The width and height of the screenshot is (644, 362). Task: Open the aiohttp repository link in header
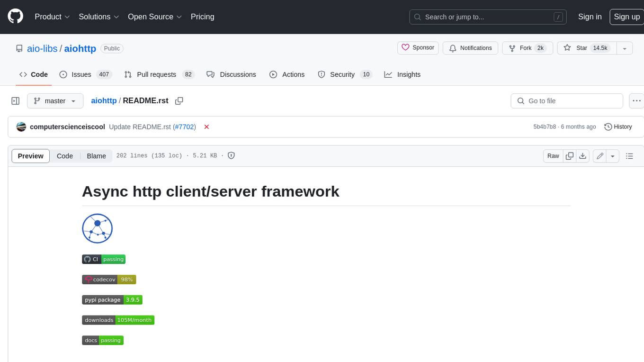point(80,48)
